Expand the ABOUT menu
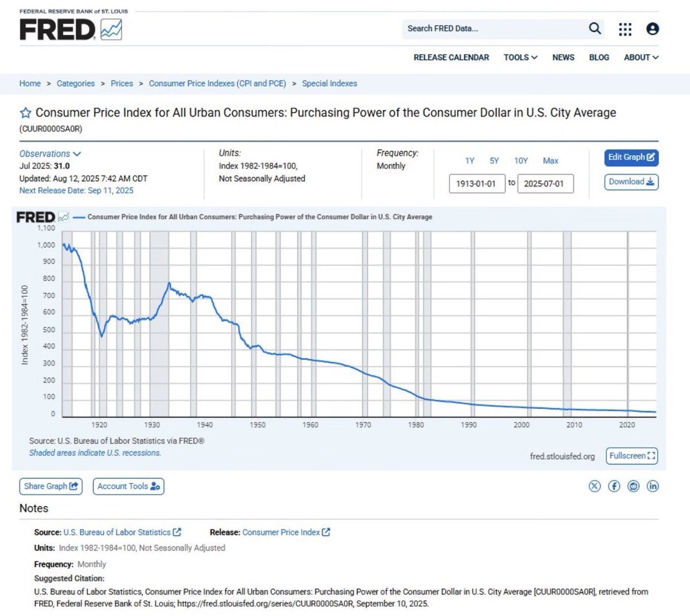 click(x=641, y=57)
